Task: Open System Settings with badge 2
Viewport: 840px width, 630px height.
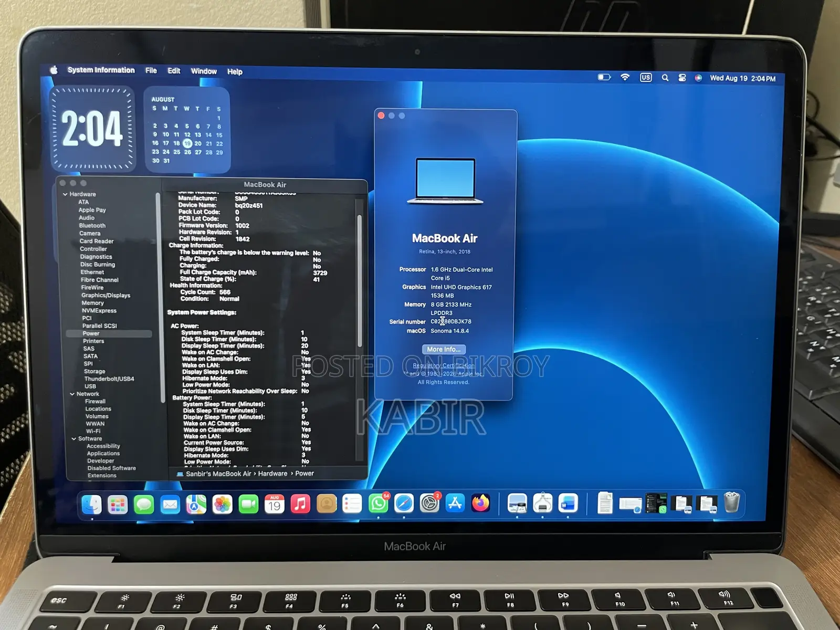Action: 429,503
